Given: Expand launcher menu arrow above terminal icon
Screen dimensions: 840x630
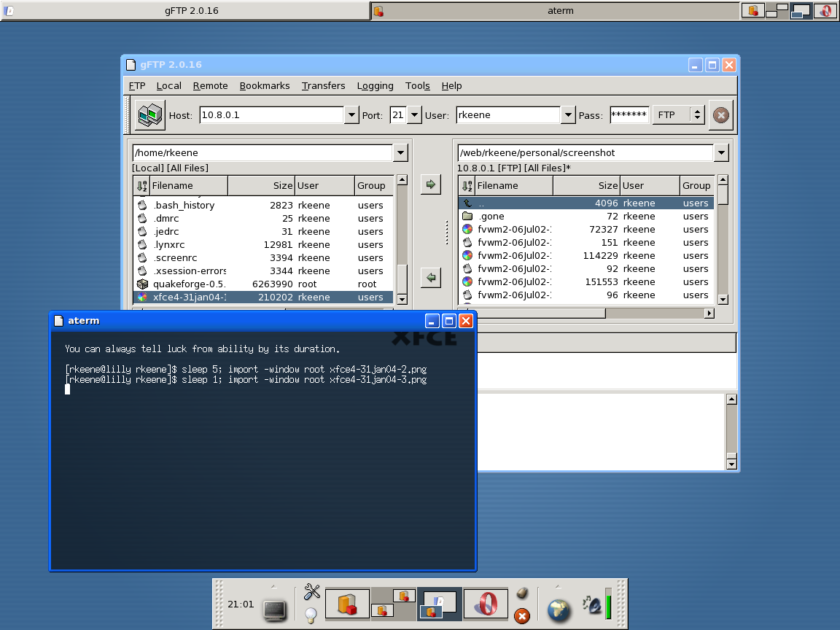Looking at the screenshot, I should click(x=273, y=586).
